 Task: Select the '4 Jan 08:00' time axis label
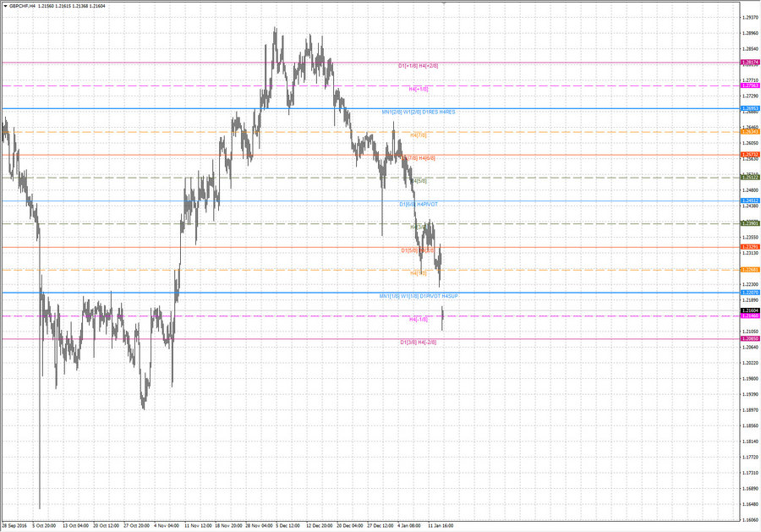pyautogui.click(x=409, y=526)
